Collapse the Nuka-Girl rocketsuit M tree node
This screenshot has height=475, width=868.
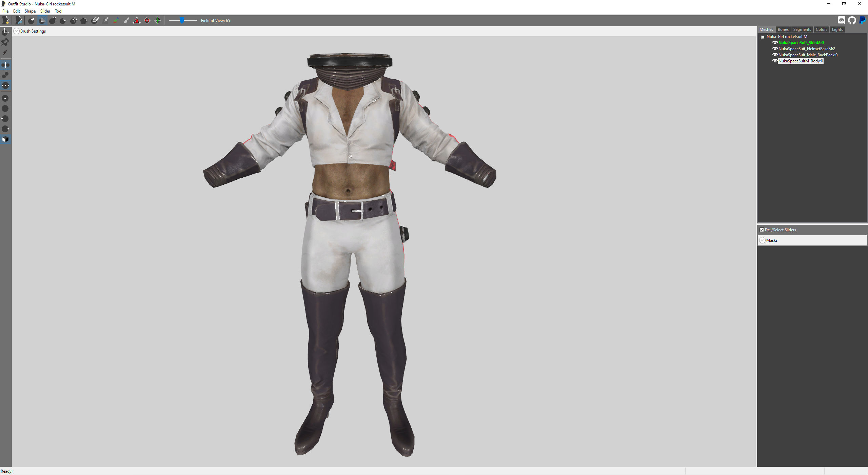(x=763, y=37)
